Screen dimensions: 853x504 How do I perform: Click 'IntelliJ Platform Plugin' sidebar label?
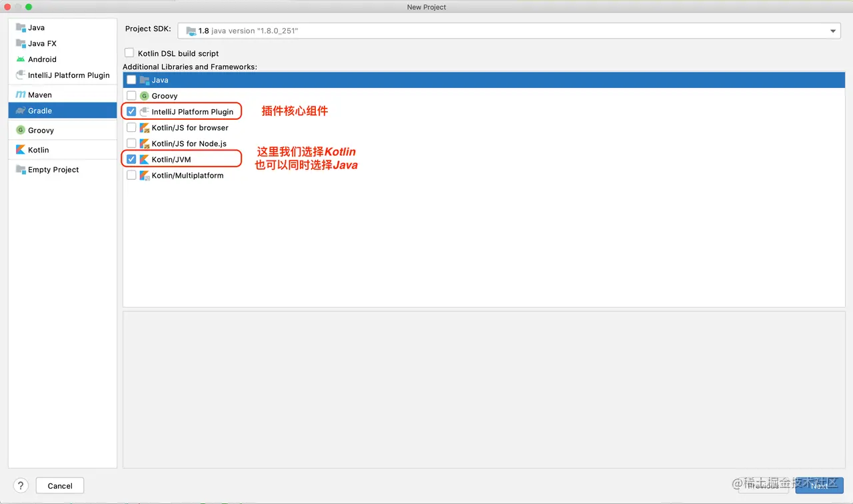[x=69, y=75]
